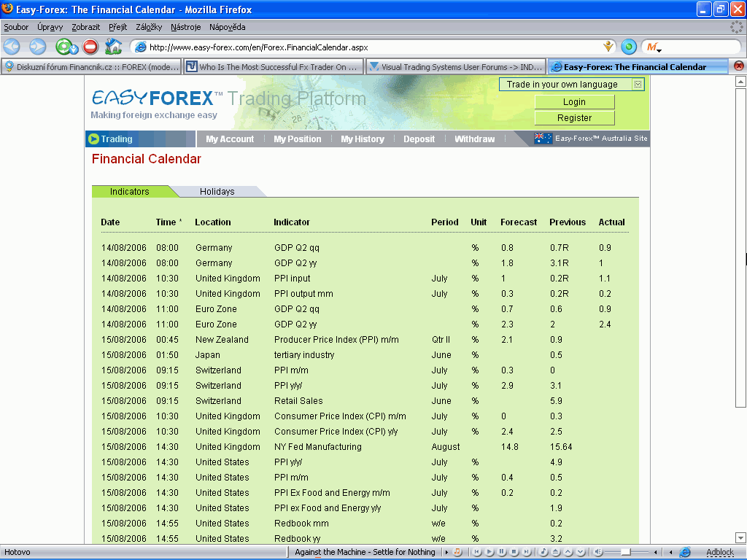Click the Forward navigation arrow
Image resolution: width=747 pixels, height=560 pixels.
37,47
